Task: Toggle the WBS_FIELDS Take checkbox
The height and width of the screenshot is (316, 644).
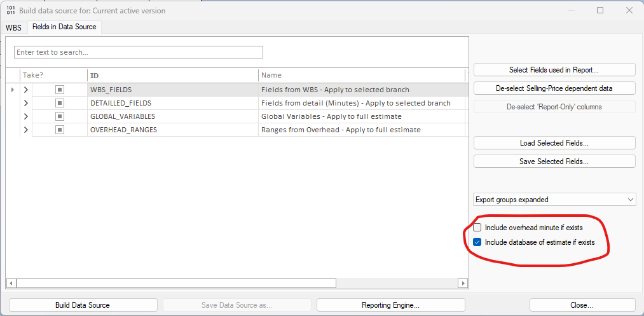Action: [x=60, y=90]
